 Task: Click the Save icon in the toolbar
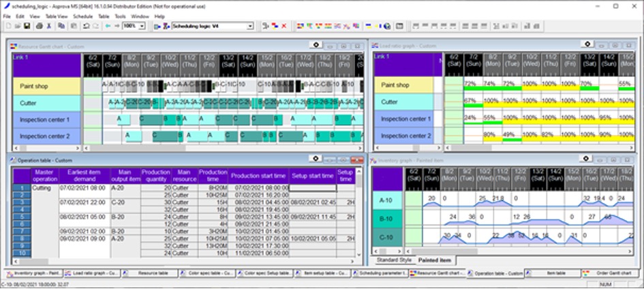26,26
